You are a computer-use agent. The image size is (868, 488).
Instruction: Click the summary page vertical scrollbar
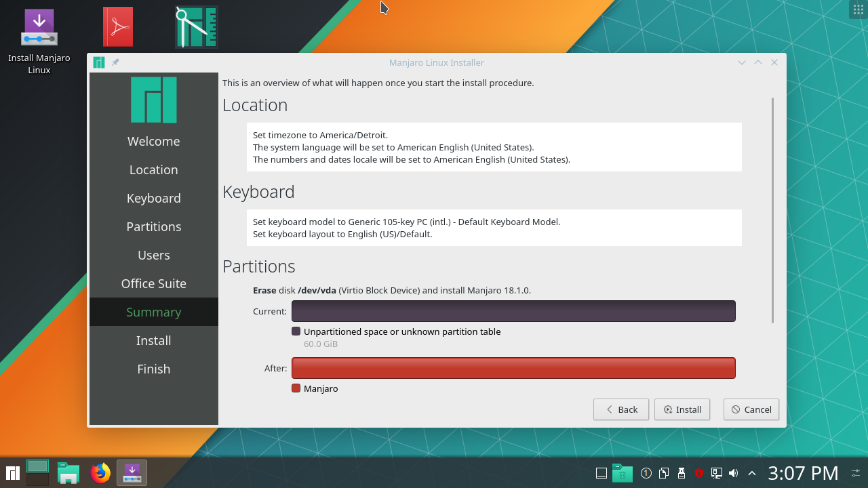[x=772, y=210]
